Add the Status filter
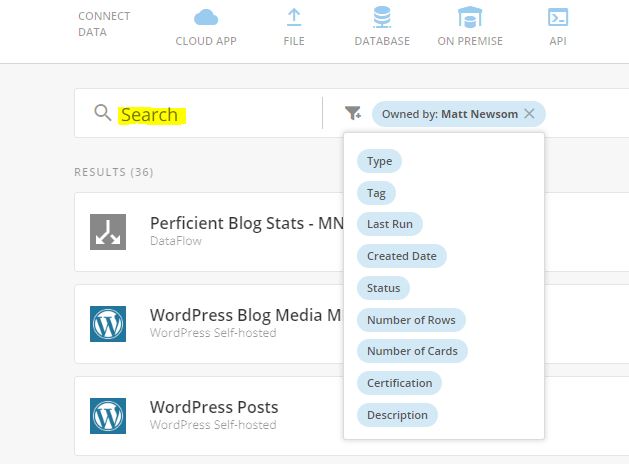The image size is (629, 464). 383,288
